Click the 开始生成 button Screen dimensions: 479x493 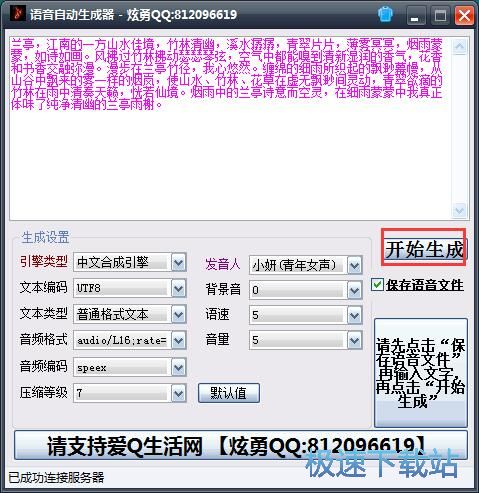(x=424, y=249)
